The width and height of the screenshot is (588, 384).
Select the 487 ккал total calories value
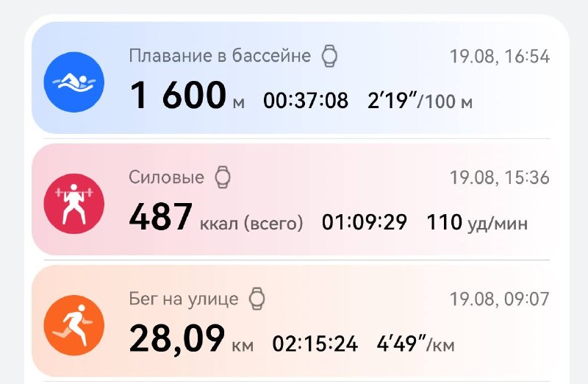(x=215, y=217)
